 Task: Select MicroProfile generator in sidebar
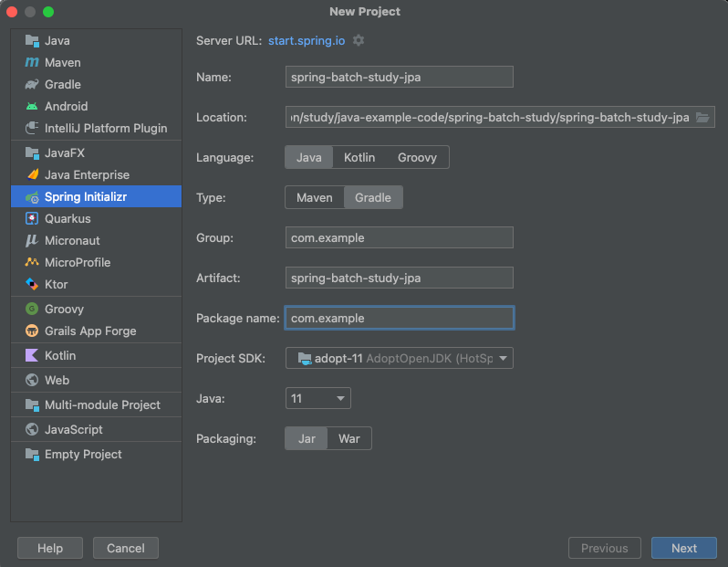(96, 262)
